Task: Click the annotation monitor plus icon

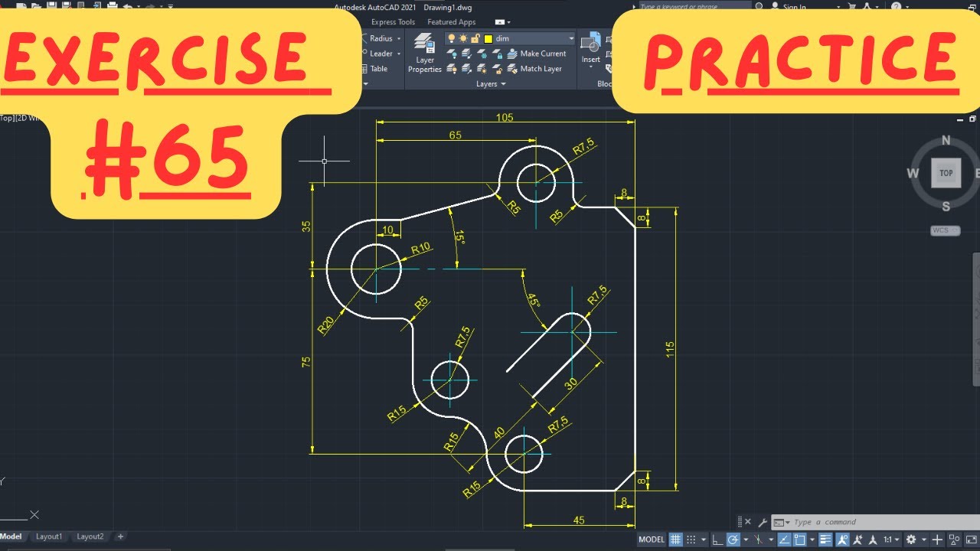Action: [x=937, y=540]
